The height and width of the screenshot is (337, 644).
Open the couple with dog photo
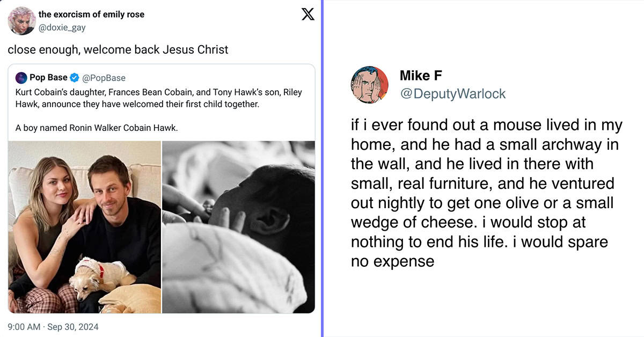(x=85, y=227)
